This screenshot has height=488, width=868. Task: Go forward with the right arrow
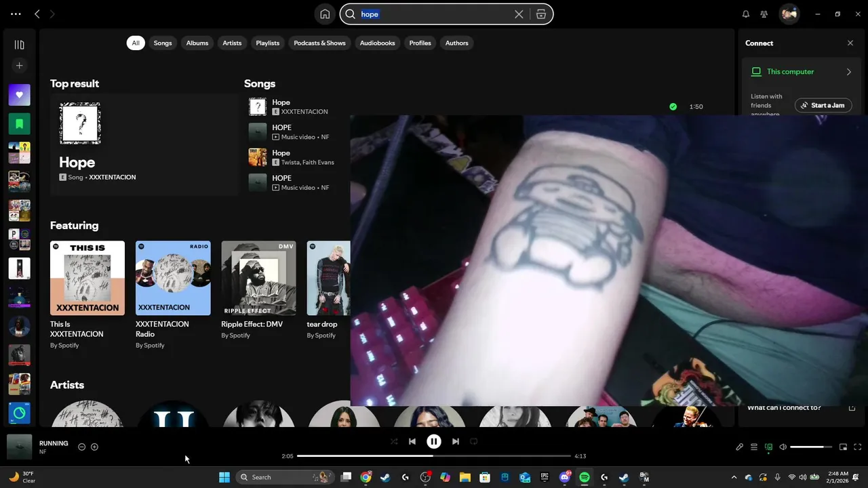pyautogui.click(x=52, y=14)
